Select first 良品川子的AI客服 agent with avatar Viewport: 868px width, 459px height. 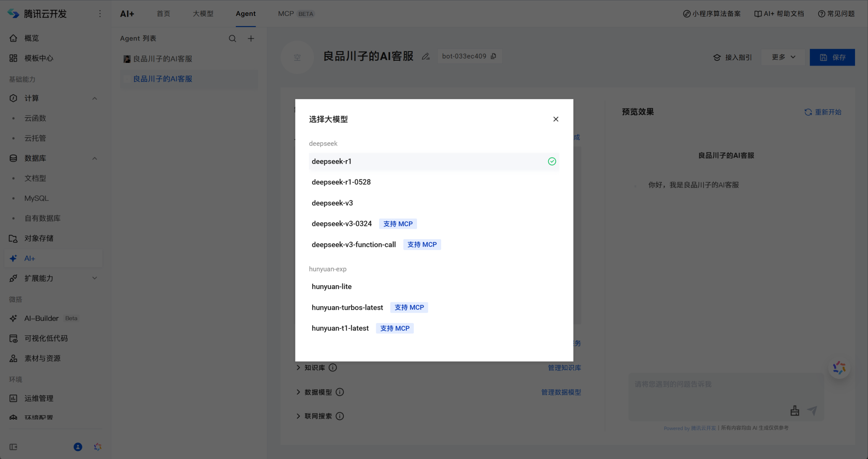click(189, 59)
